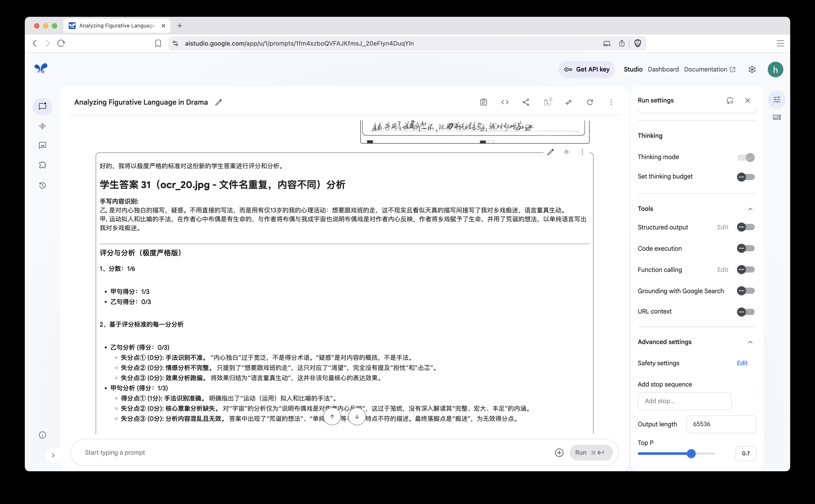Toggle Grounding with Google Search

[x=746, y=291]
